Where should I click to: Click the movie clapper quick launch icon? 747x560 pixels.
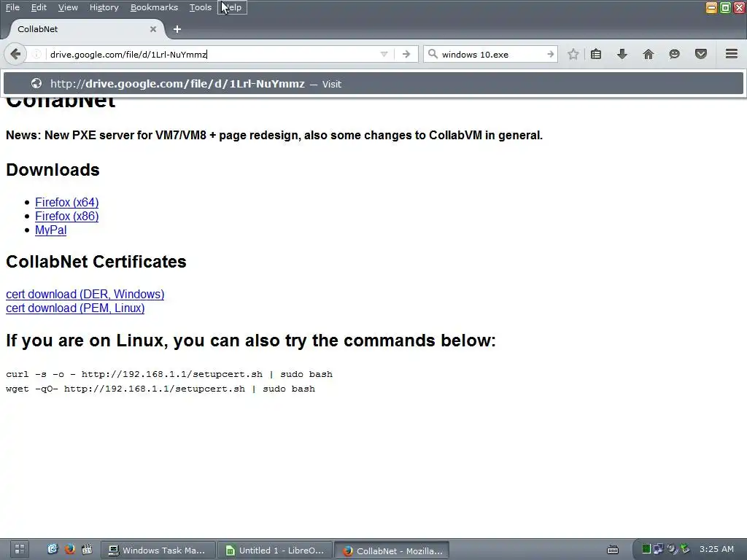tap(87, 549)
